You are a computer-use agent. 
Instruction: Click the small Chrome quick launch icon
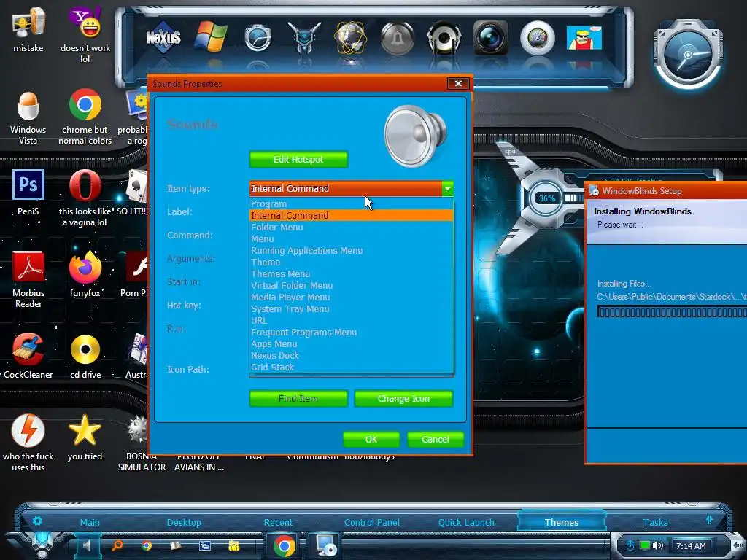point(147,545)
